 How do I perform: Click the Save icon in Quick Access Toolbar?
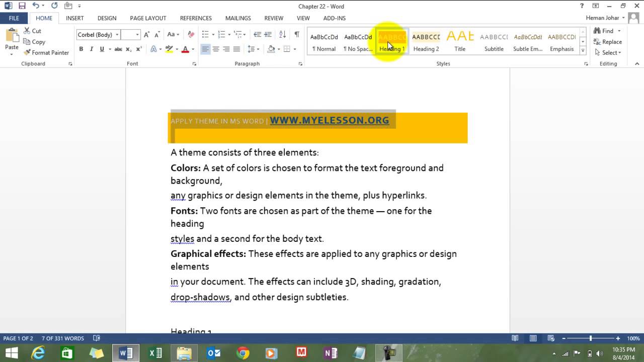(22, 6)
